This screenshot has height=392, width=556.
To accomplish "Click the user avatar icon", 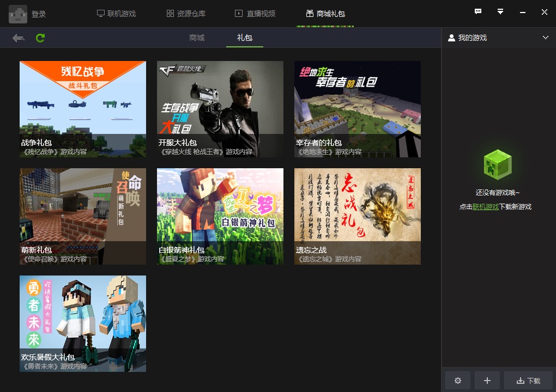I will tap(18, 14).
